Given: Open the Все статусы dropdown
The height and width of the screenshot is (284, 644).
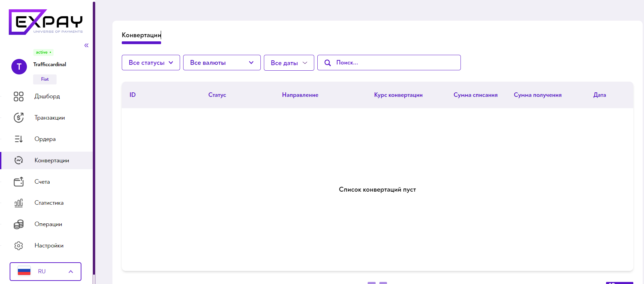Looking at the screenshot, I should pos(151,63).
